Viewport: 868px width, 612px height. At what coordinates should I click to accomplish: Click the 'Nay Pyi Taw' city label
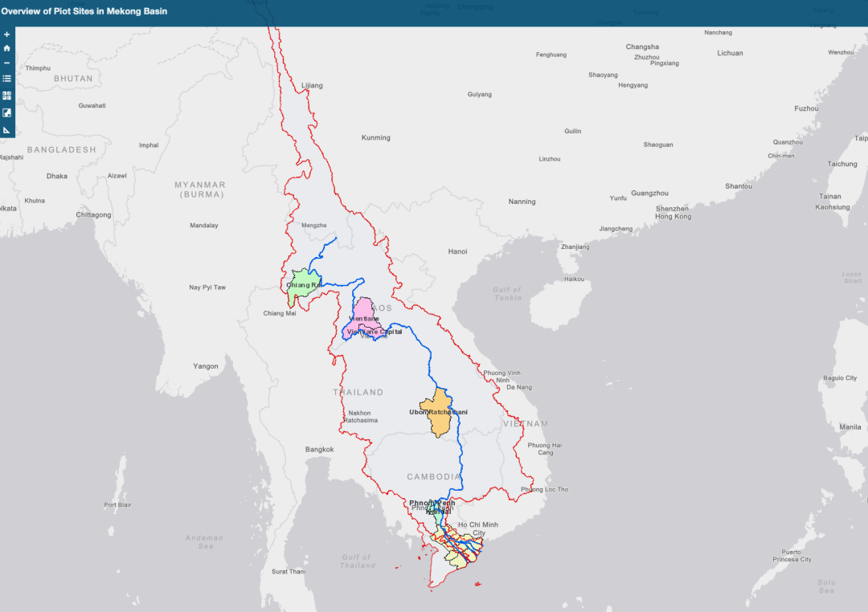click(207, 288)
